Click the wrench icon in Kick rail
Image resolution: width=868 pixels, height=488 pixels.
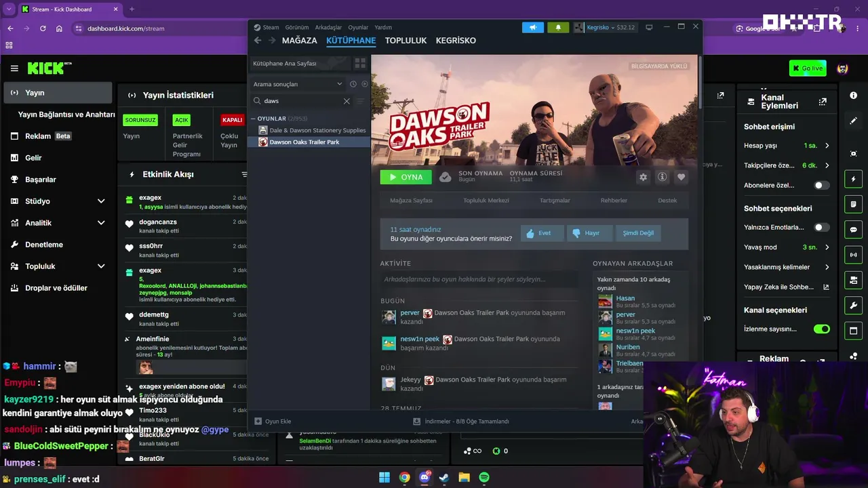tap(853, 305)
